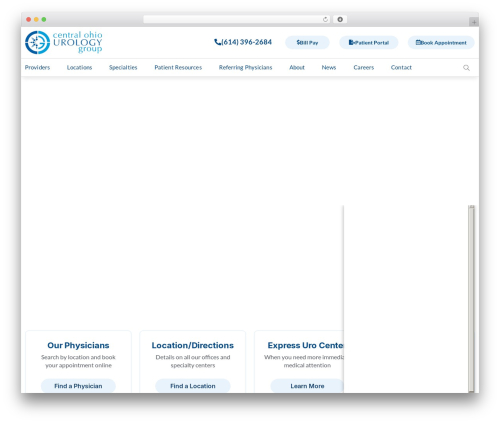The width and height of the screenshot is (500, 423).
Task: Open the Bill Pay button
Action: 307,42
